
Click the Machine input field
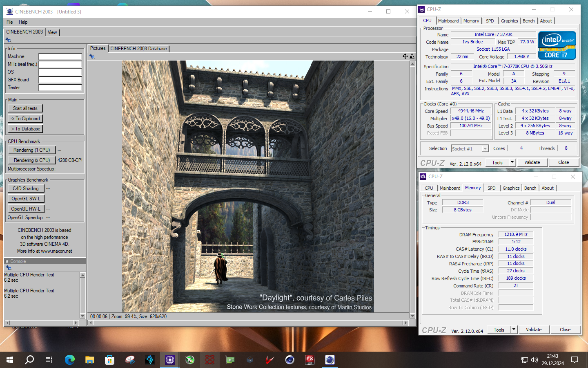(60, 56)
